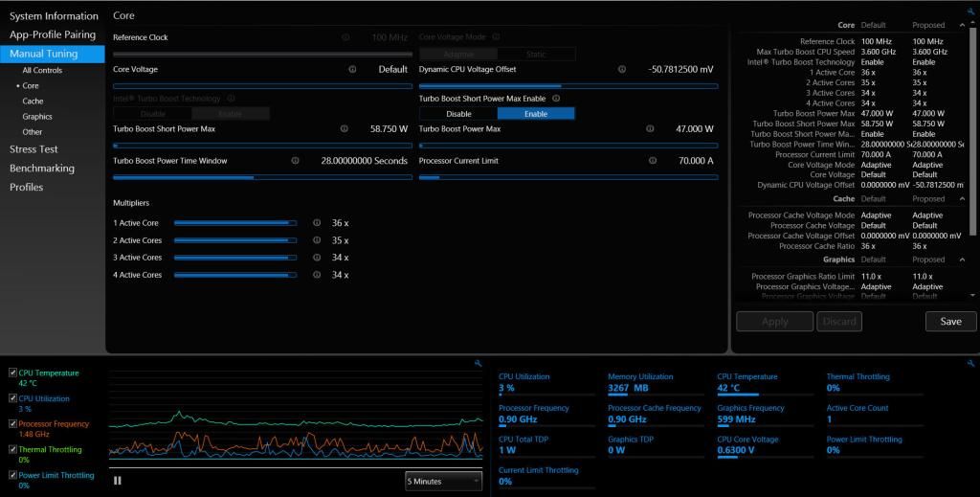The height and width of the screenshot is (497, 980).
Task: Click info icon for 1 Active Core multiplier
Action: (x=317, y=222)
